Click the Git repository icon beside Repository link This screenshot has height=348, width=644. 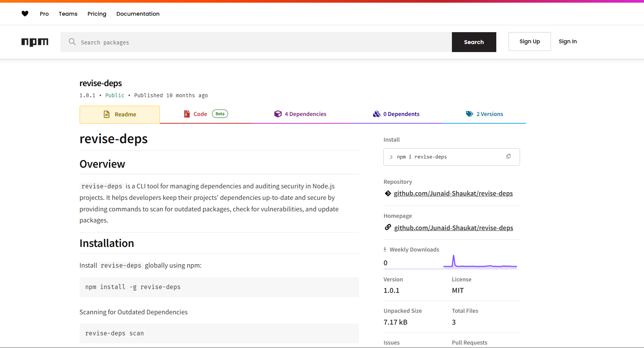coord(388,193)
